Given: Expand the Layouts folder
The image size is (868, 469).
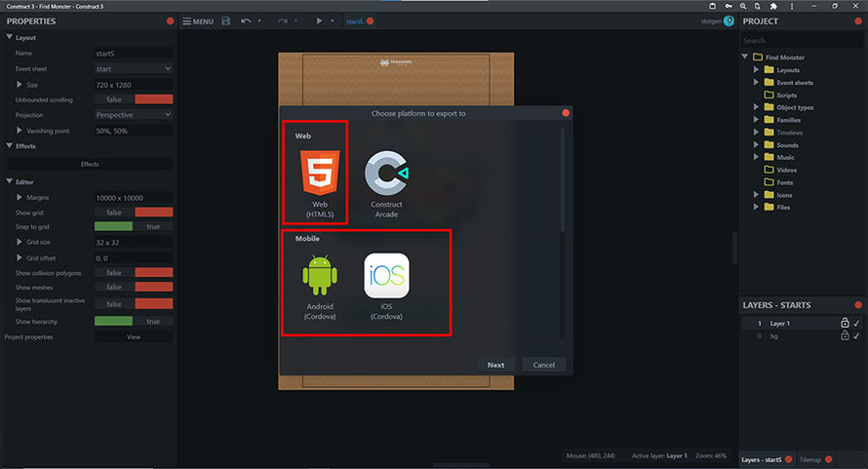Looking at the screenshot, I should point(756,70).
